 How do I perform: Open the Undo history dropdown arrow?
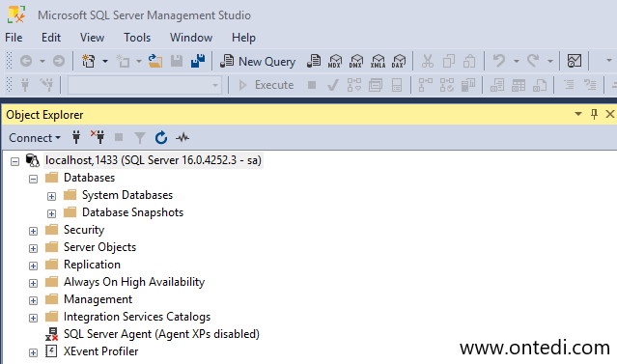coord(517,62)
